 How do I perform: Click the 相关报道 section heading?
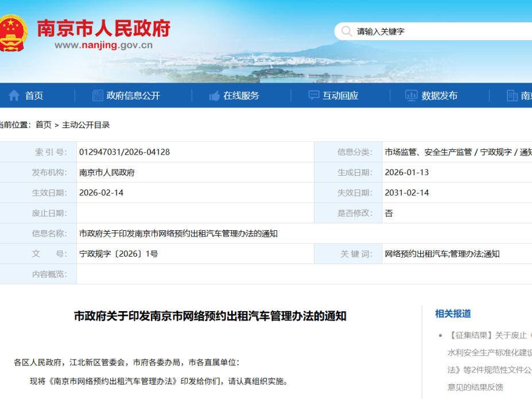453,313
